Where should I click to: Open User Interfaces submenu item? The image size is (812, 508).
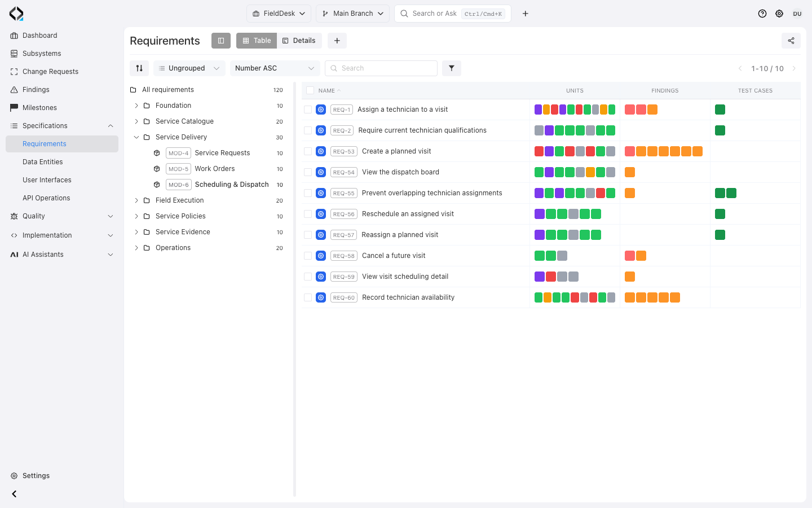point(62,180)
